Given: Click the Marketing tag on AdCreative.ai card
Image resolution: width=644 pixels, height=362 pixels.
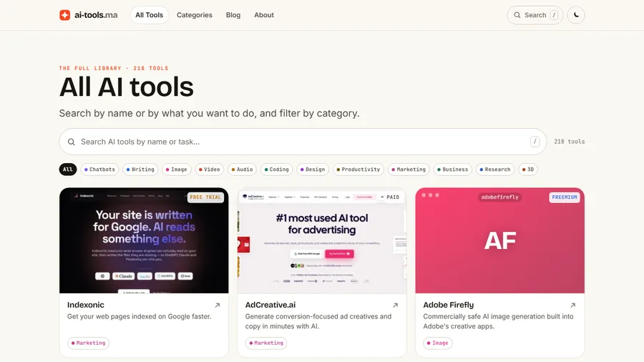Looking at the screenshot, I should pyautogui.click(x=266, y=343).
